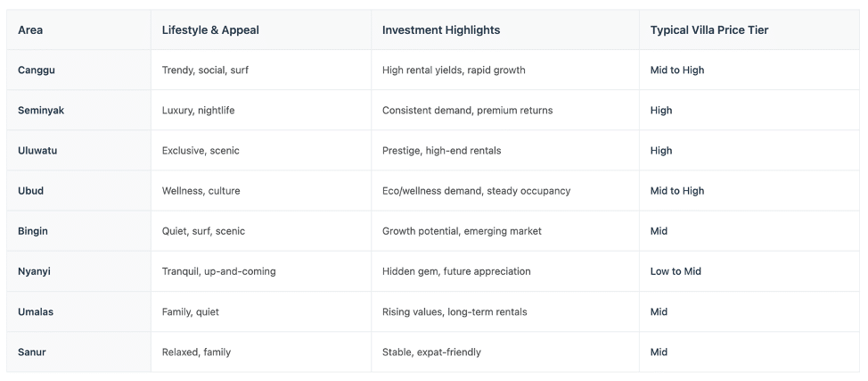This screenshot has height=381, width=868.
Task: Click the Lifestyle & Appeal column header
Action: pos(210,30)
